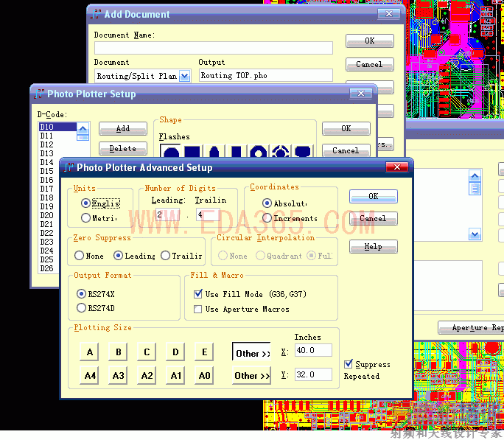Pick the annular (donut) flash shape

point(258,153)
